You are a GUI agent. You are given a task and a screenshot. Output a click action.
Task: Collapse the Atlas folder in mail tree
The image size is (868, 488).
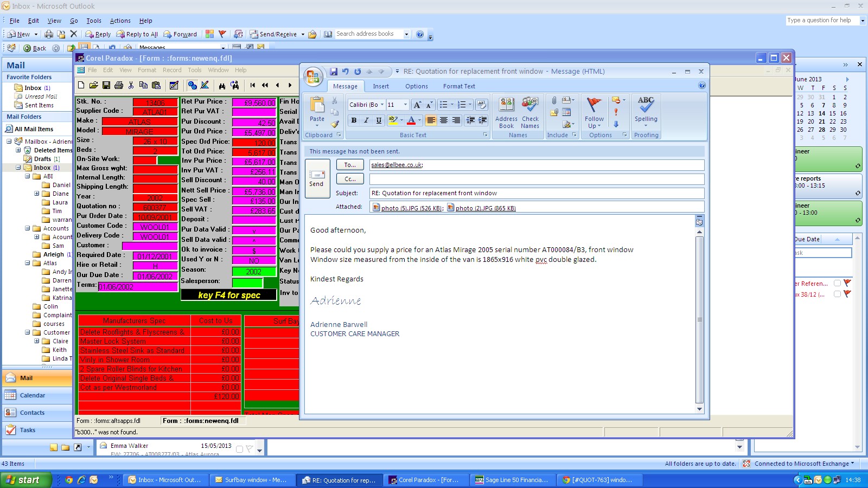[27, 263]
